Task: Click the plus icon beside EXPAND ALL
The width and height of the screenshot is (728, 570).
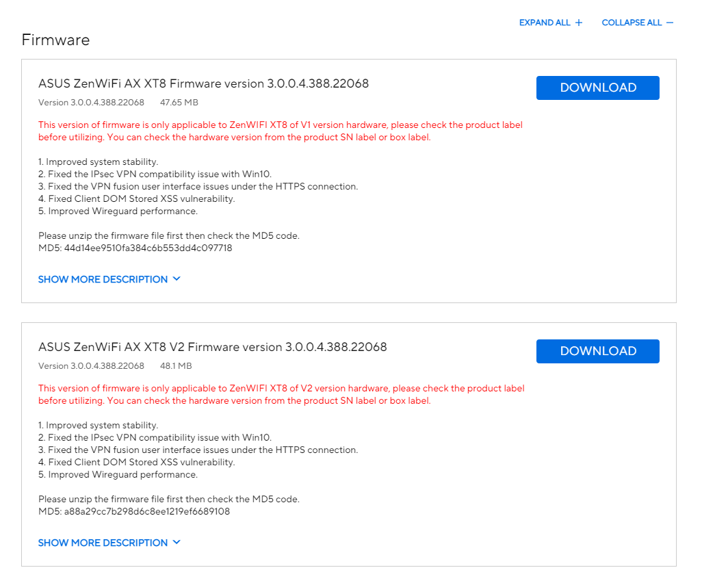Action: point(579,23)
